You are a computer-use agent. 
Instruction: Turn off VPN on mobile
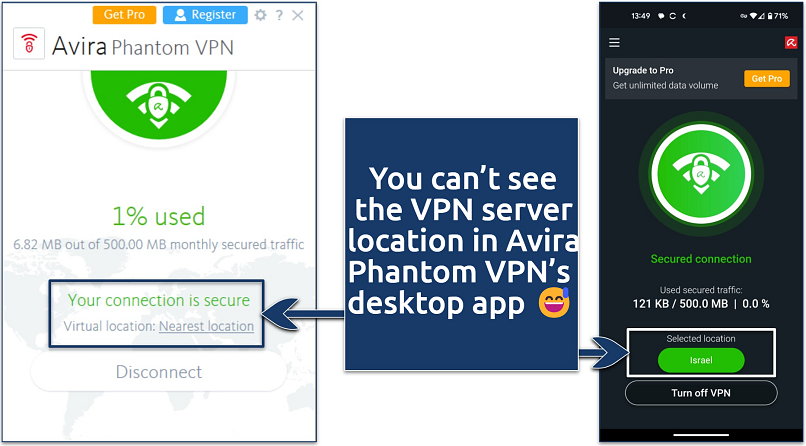[x=701, y=393]
